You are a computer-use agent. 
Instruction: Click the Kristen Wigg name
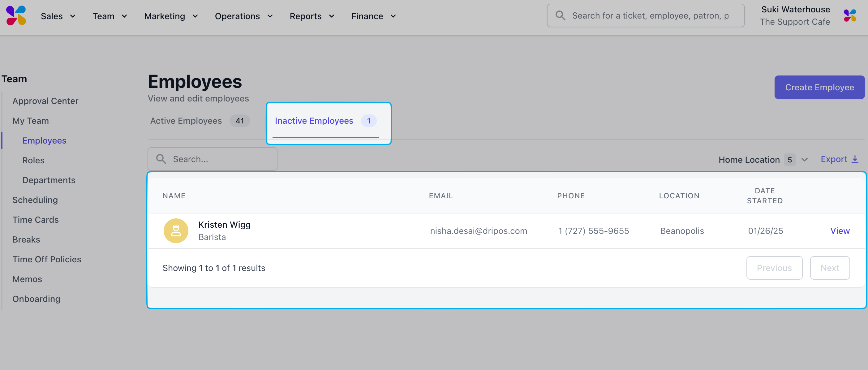[x=224, y=225]
